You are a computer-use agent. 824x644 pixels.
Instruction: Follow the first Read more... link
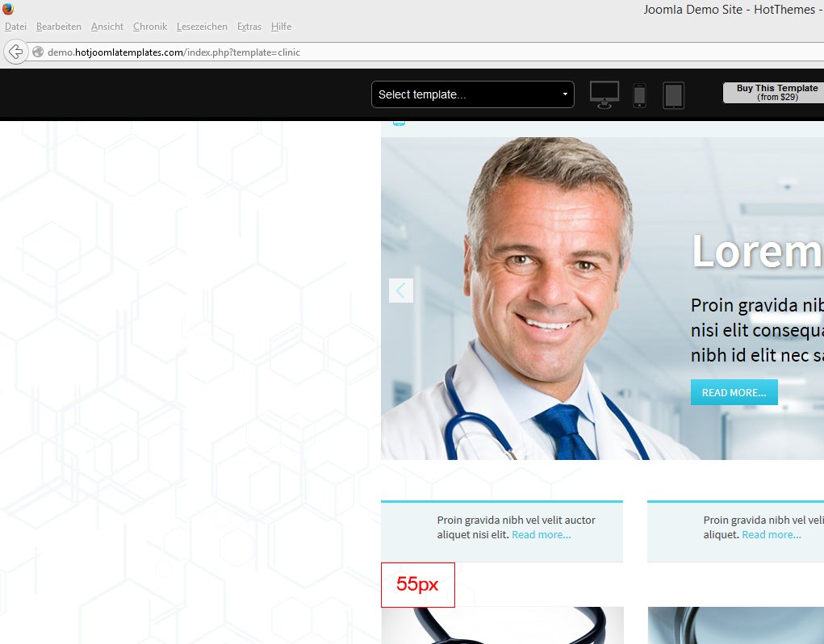tap(542, 535)
